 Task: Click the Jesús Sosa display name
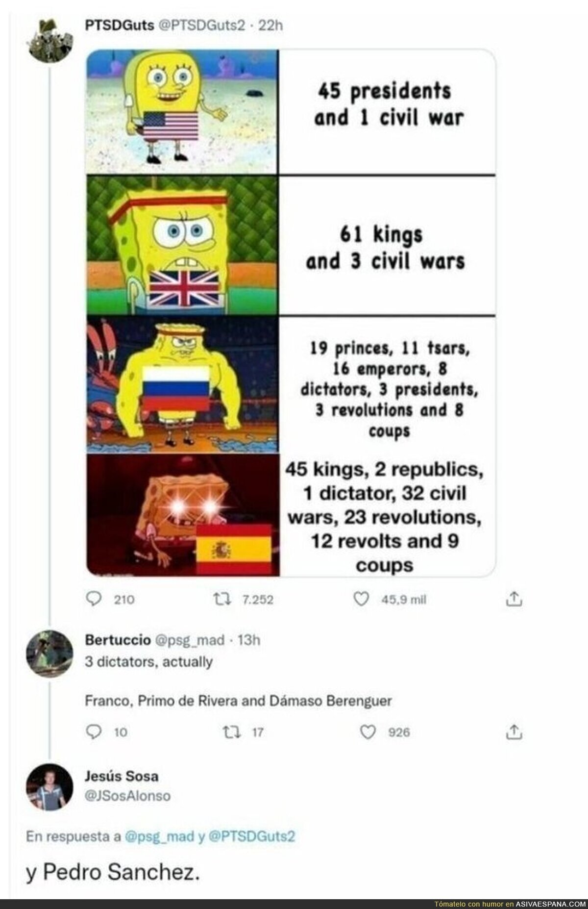[122, 776]
